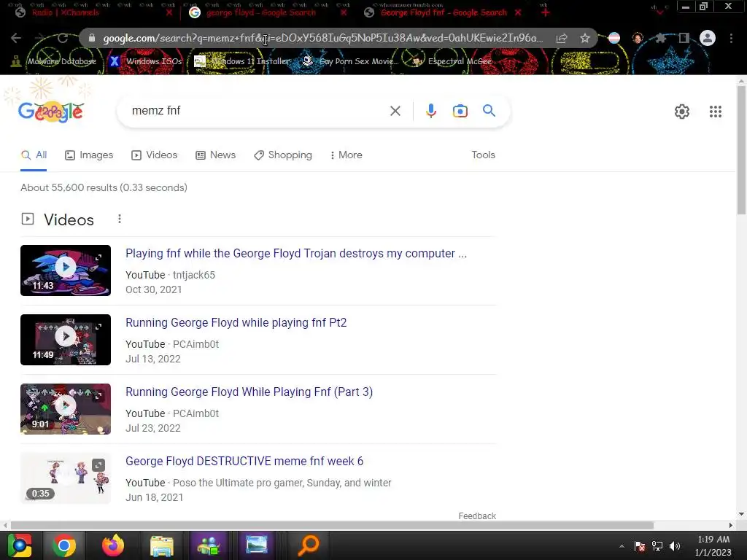Toggle the side panel icon
Image resolution: width=747 pixels, height=560 pixels.
(x=684, y=38)
